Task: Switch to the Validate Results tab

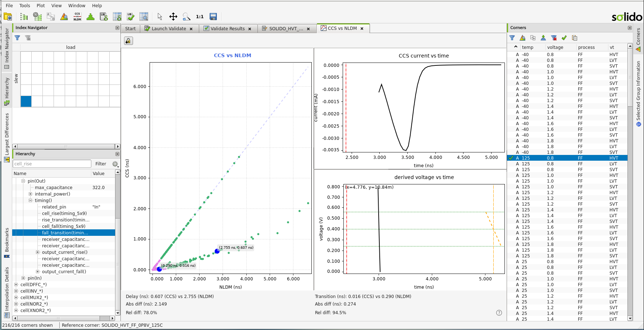Action: (228, 29)
